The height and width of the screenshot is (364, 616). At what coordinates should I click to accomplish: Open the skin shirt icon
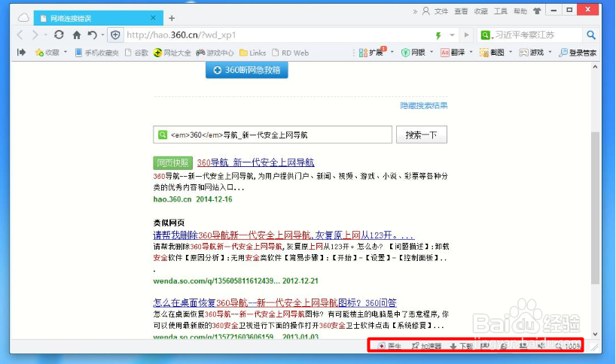(x=537, y=11)
